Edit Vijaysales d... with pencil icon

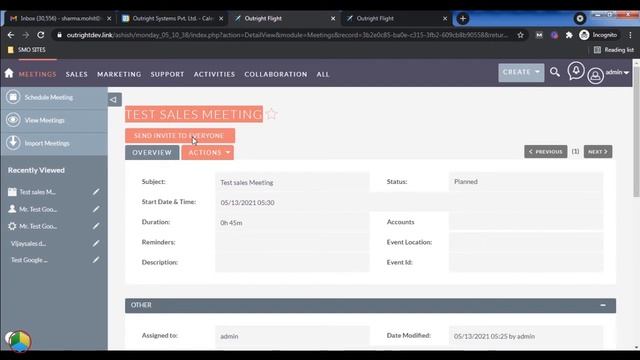pyautogui.click(x=96, y=243)
